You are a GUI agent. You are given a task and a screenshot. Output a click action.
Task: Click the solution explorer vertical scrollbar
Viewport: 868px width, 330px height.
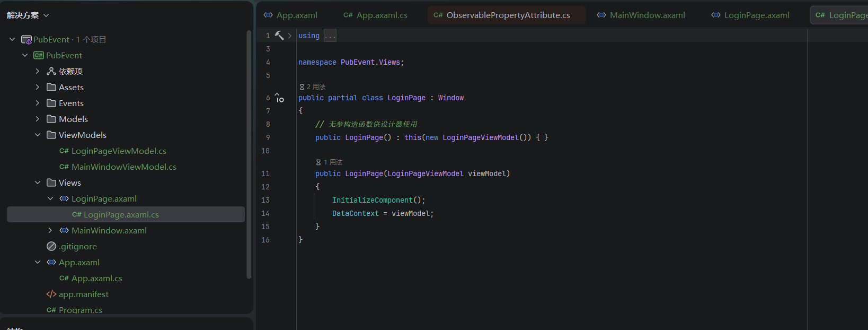point(249,154)
